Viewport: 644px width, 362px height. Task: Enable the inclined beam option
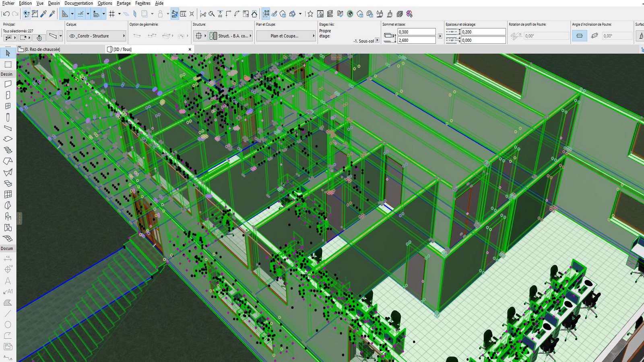(594, 36)
